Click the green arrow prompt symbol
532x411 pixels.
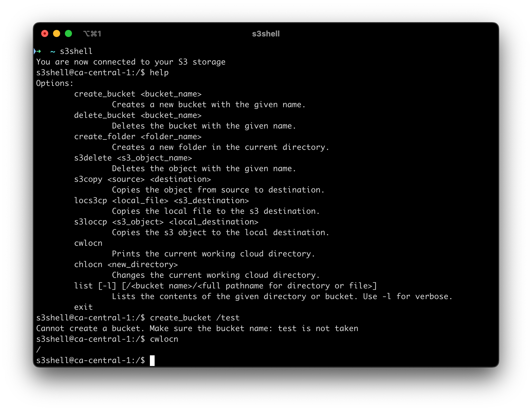[38, 51]
